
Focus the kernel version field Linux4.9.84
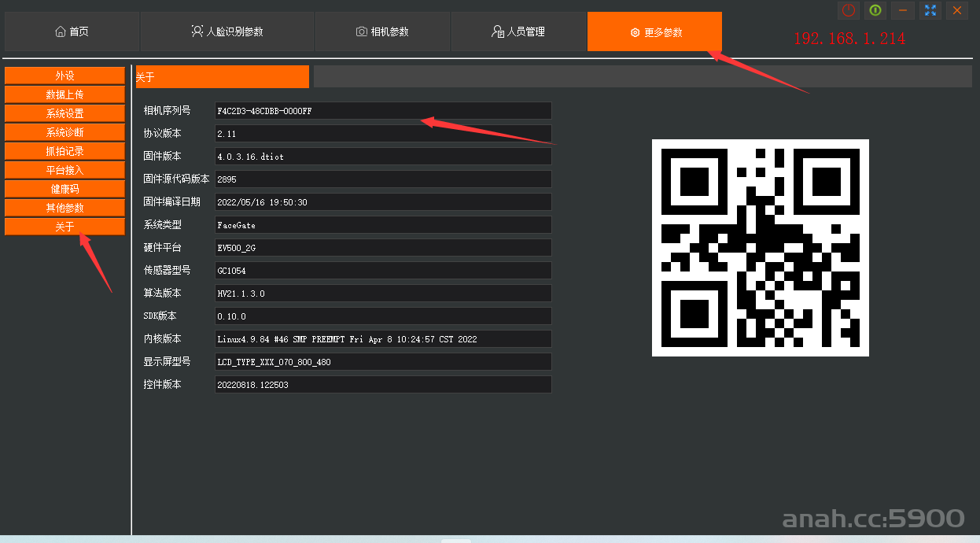(383, 339)
